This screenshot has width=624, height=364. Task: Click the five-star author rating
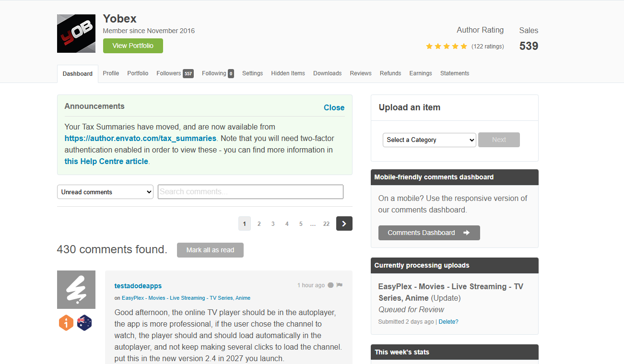click(446, 47)
